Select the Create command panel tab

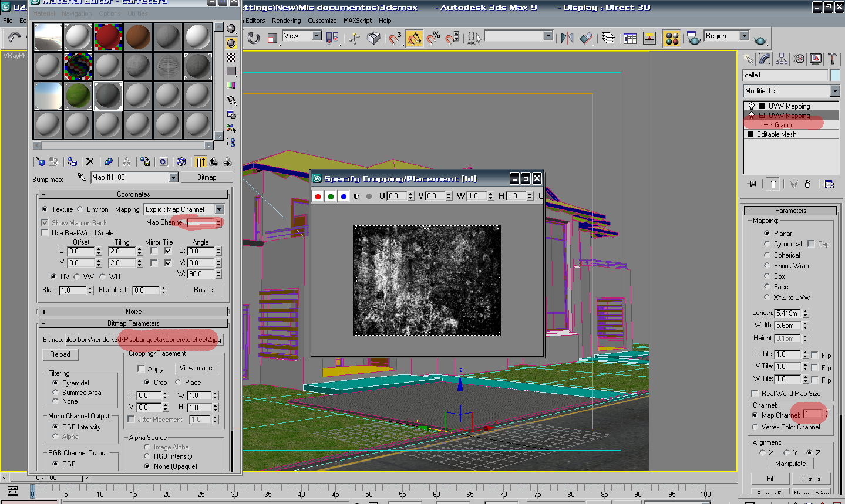pos(748,59)
